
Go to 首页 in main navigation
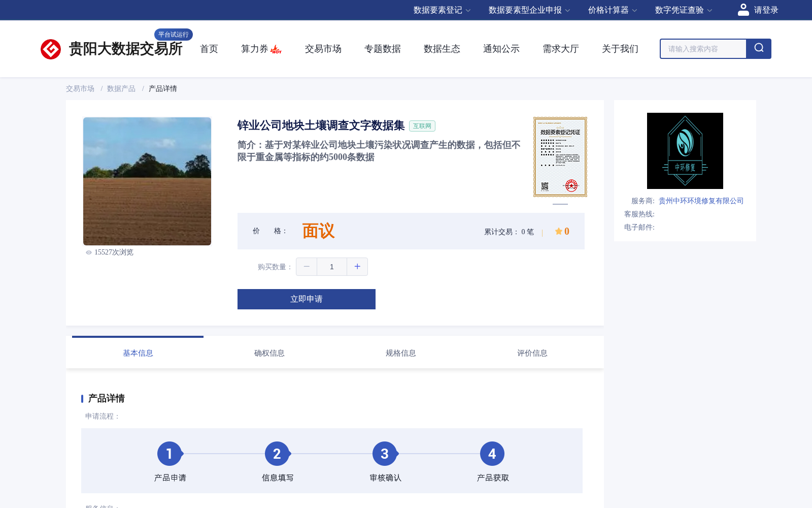(x=209, y=49)
